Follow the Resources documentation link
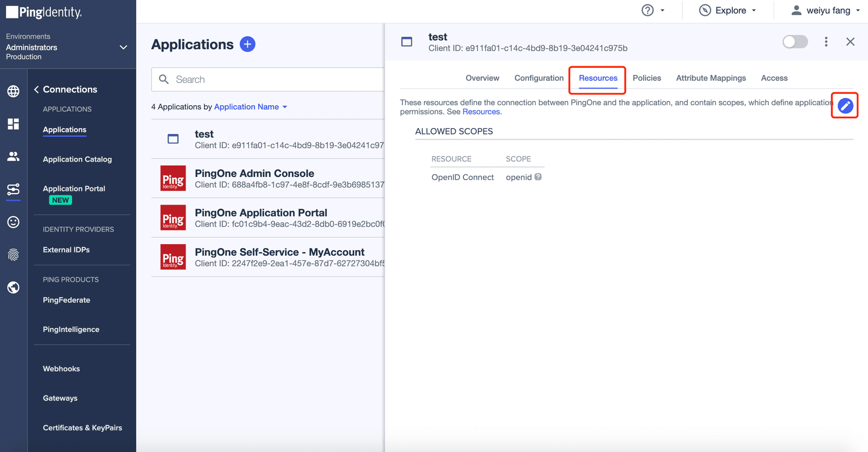The height and width of the screenshot is (452, 868). coord(481,112)
